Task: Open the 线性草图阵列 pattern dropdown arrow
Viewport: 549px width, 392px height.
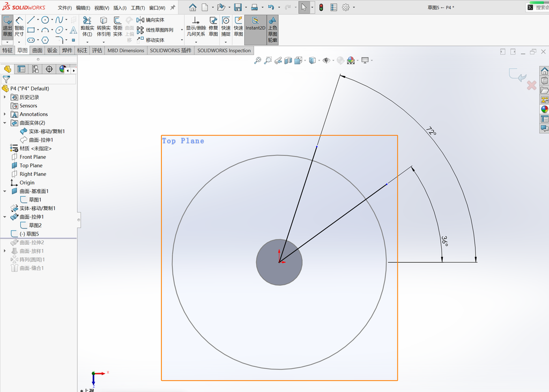Action: tap(182, 30)
